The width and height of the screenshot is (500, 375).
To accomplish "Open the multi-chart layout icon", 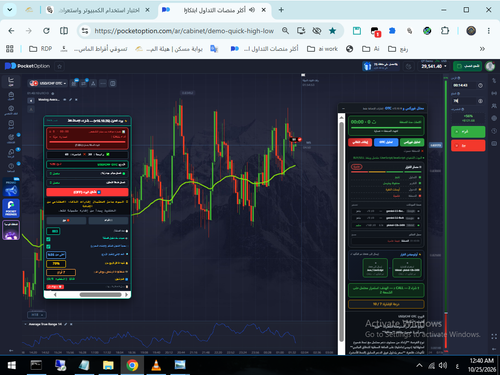I will [x=113, y=83].
